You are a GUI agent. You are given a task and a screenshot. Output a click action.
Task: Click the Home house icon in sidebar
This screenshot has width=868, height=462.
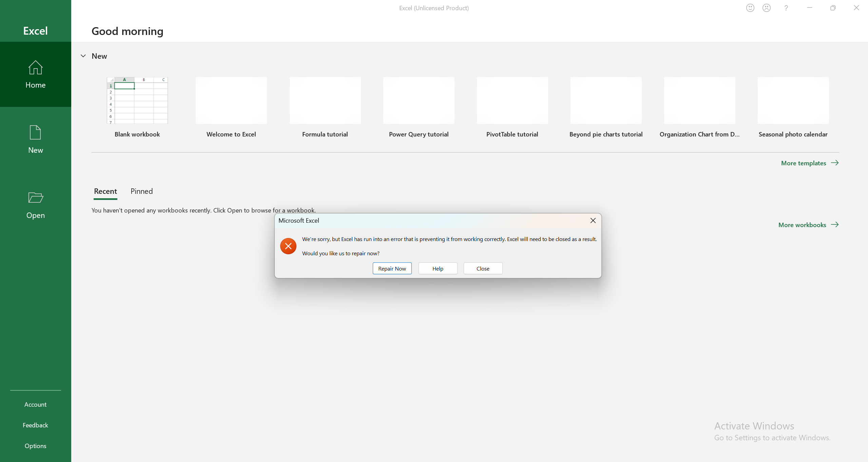pos(35,67)
